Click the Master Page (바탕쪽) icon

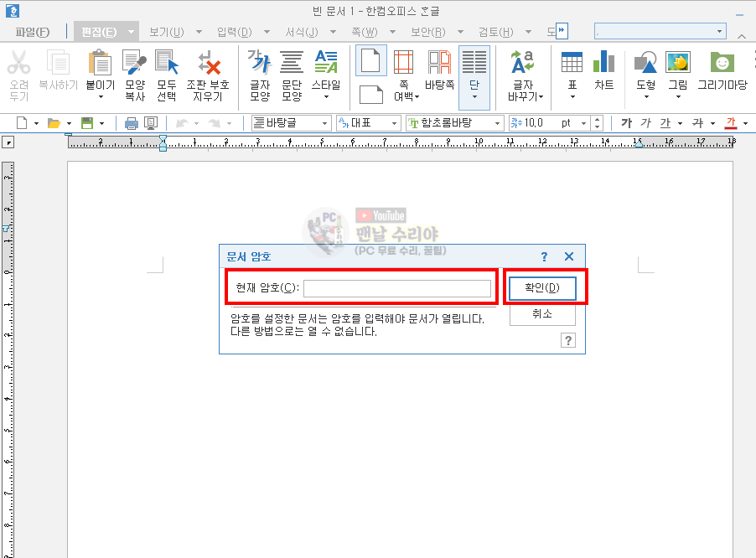[439, 63]
